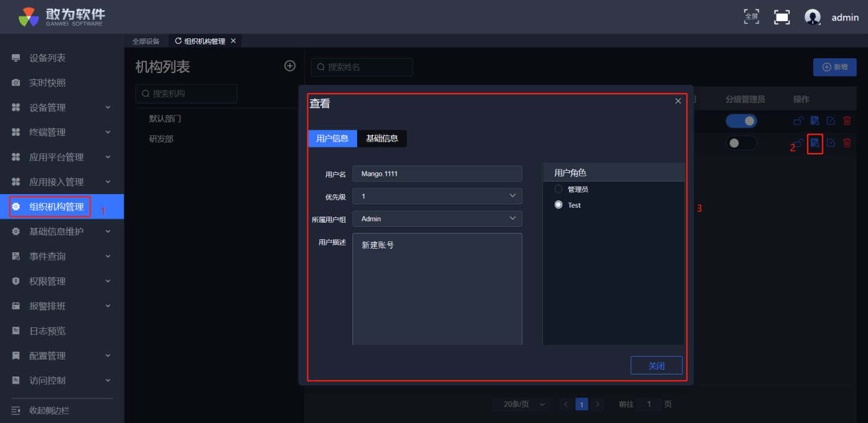Click the 机构列表 heading
Image resolution: width=868 pixels, height=423 pixels.
pos(163,66)
